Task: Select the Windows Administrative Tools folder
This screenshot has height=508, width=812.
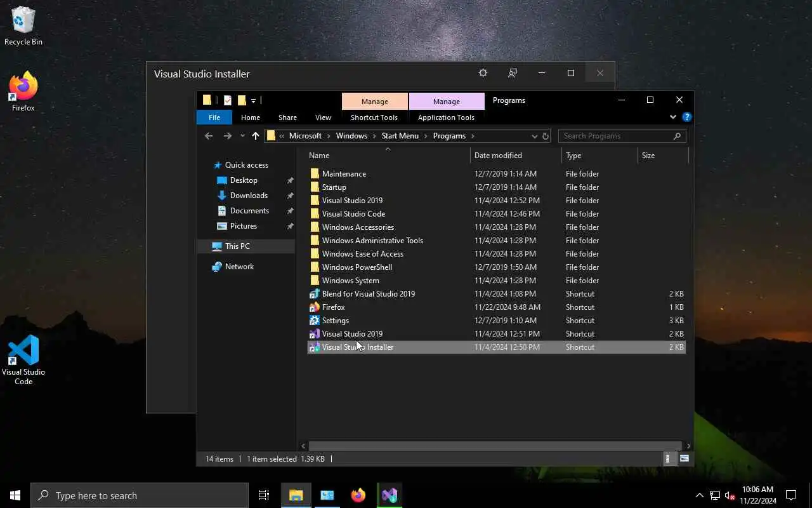Action: coord(496,241)
